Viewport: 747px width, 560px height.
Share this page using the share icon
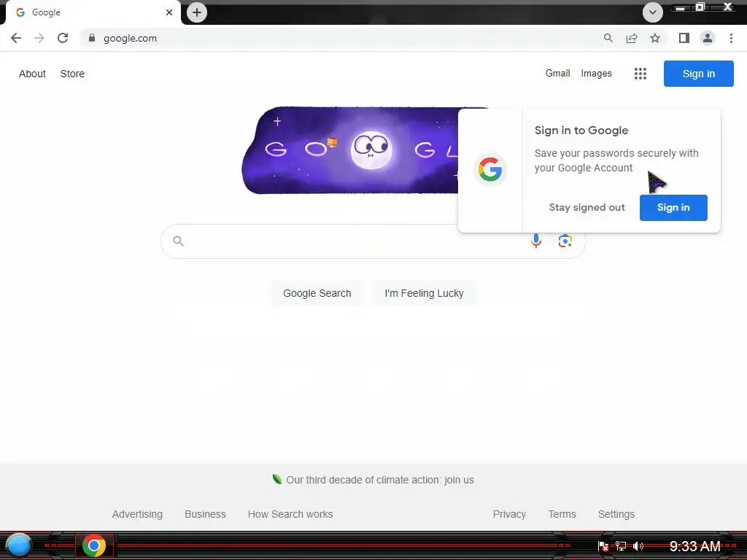coord(632,38)
